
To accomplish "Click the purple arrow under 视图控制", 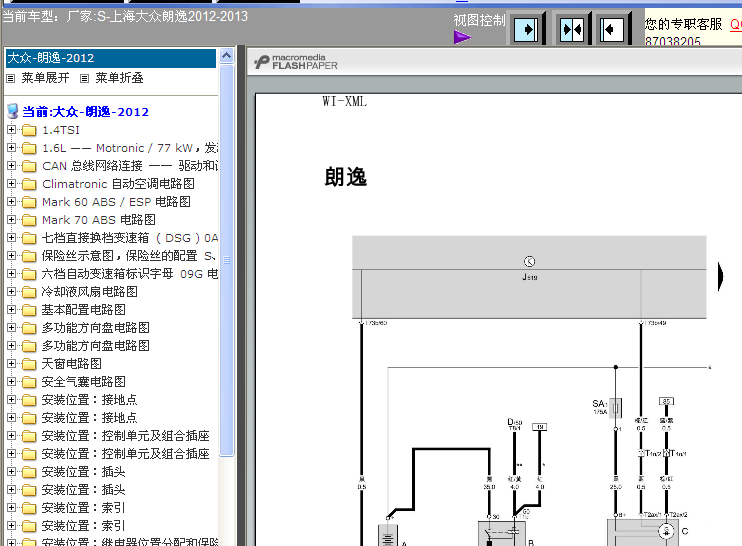I will point(462,37).
